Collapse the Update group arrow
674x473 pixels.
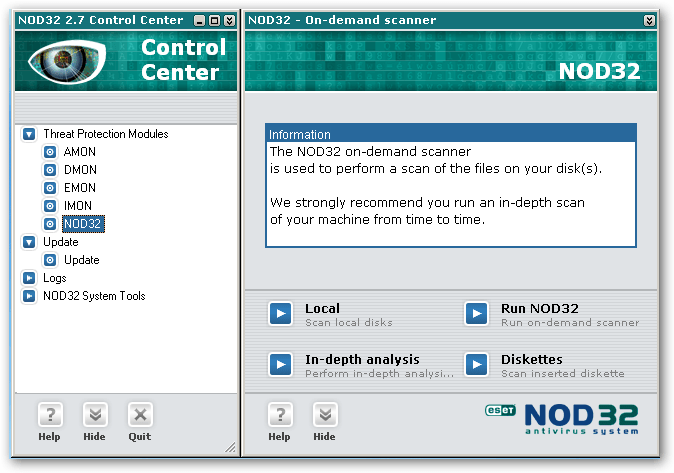(x=29, y=242)
